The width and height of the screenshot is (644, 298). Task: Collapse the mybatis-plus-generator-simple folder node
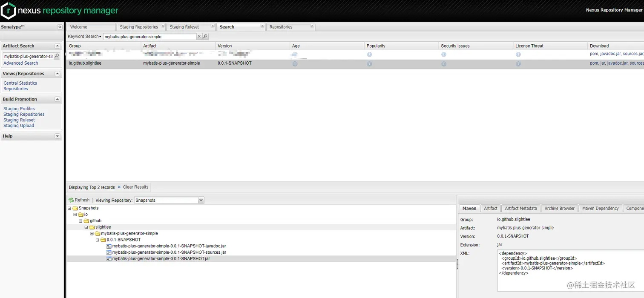click(92, 234)
